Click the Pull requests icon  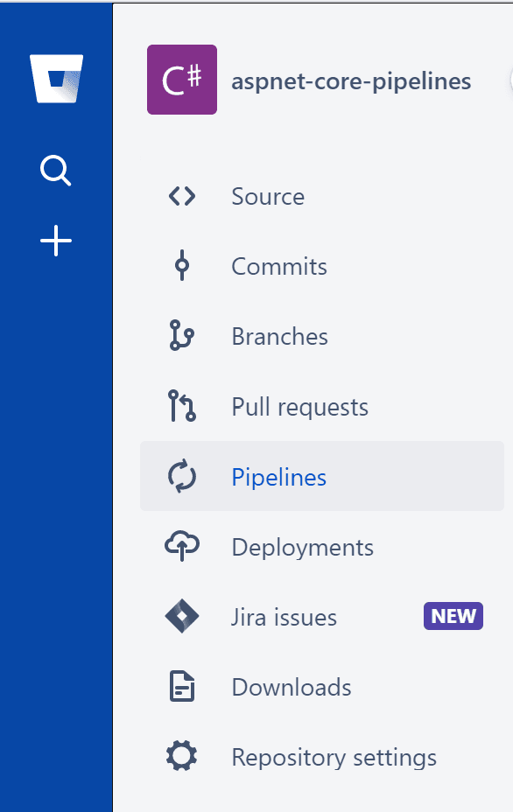coord(182,405)
